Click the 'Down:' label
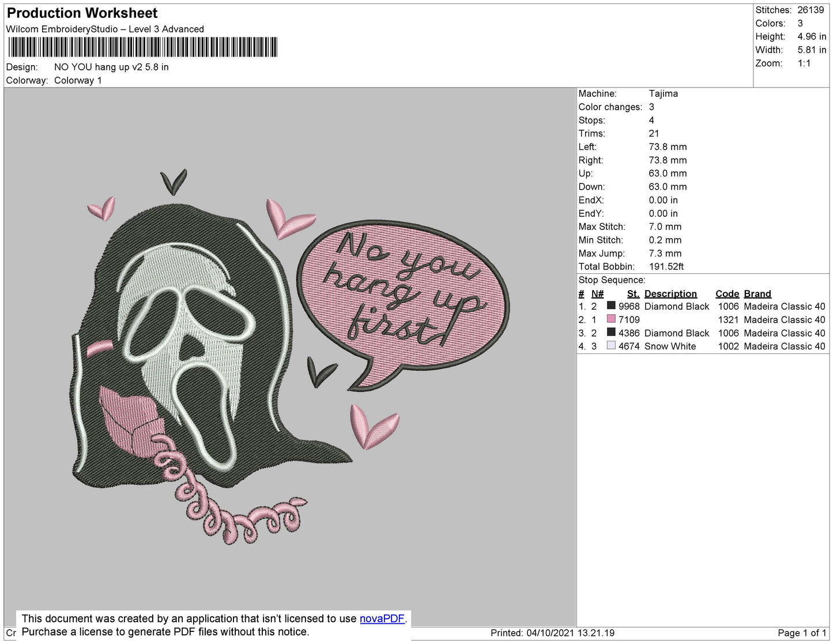Image resolution: width=833 pixels, height=644 pixels. (x=592, y=186)
